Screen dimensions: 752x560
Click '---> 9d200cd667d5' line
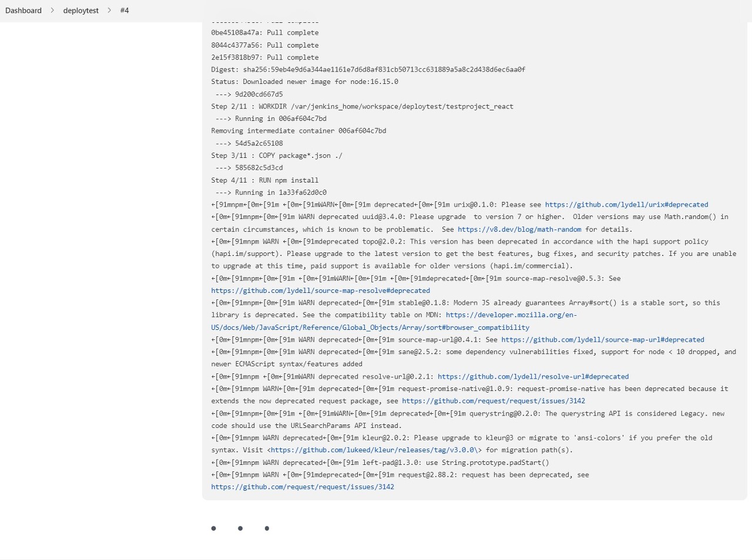249,95
